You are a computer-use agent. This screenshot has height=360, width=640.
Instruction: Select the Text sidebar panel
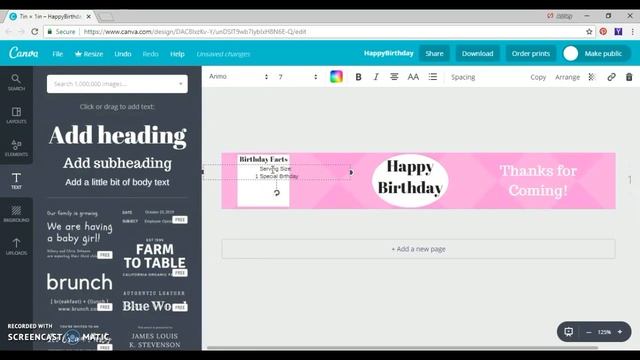pos(16,181)
